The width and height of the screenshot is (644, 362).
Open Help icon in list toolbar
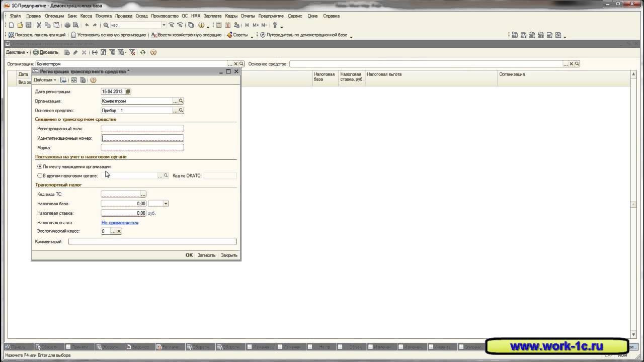point(153,52)
